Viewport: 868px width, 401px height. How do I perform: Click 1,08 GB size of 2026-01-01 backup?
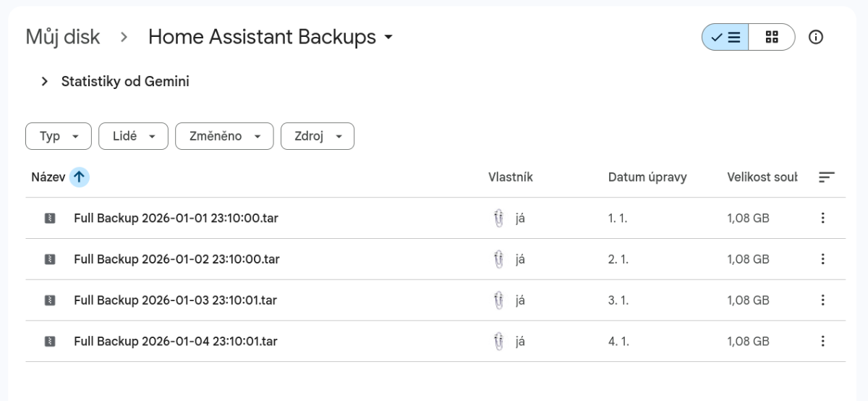pyautogui.click(x=748, y=219)
